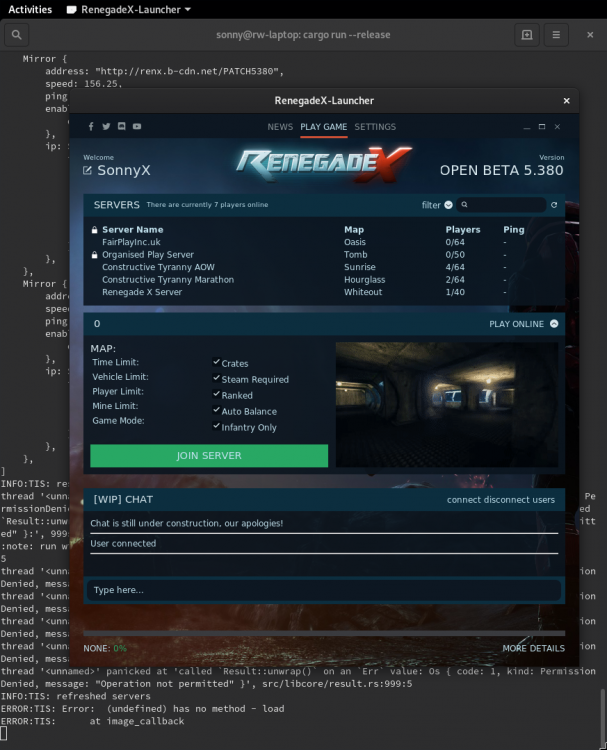Toggle the Steam Required checkbox
Screen dimensions: 607x750
(x=216, y=378)
